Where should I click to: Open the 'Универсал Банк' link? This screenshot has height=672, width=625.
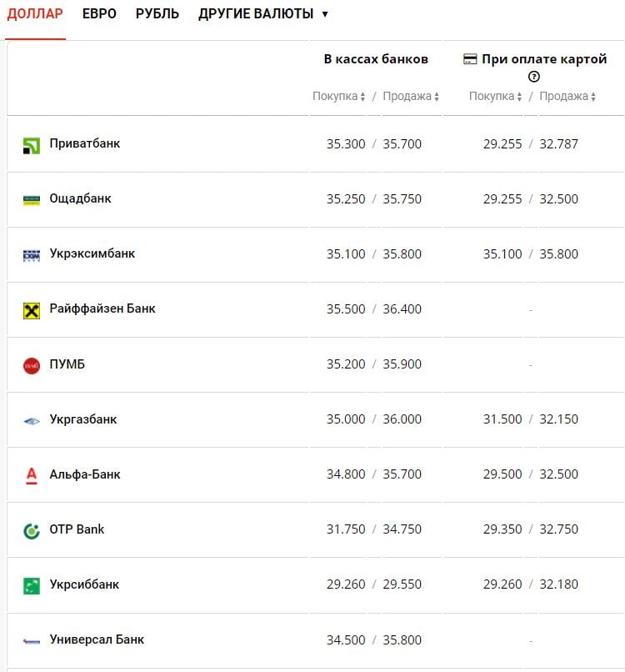coord(97,639)
